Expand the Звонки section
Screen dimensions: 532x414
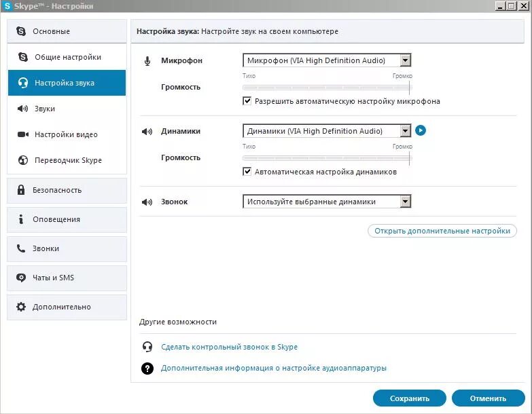click(x=67, y=248)
